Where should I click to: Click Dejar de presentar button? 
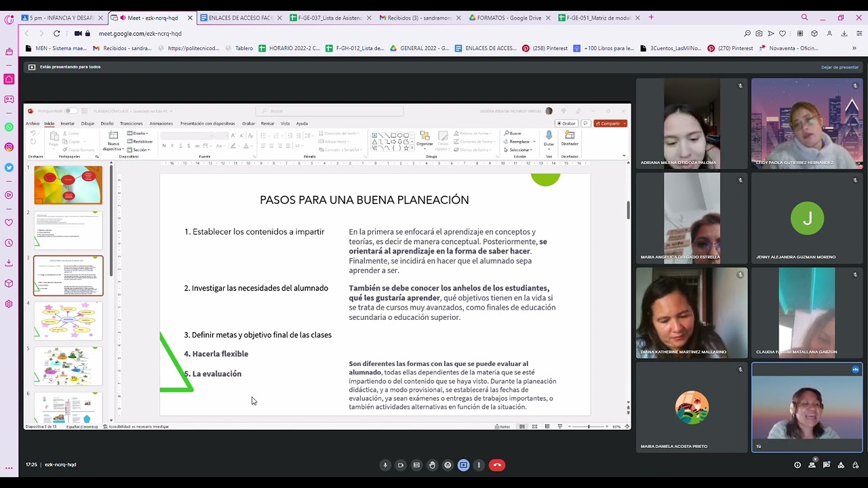840,67
